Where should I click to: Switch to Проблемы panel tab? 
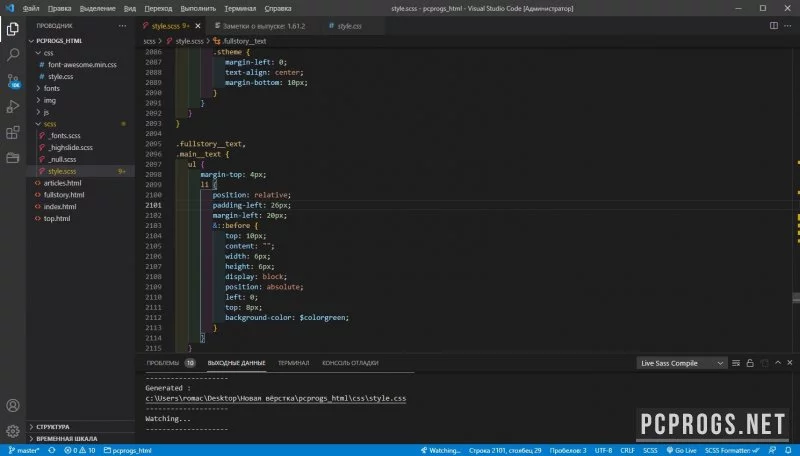click(x=163, y=363)
